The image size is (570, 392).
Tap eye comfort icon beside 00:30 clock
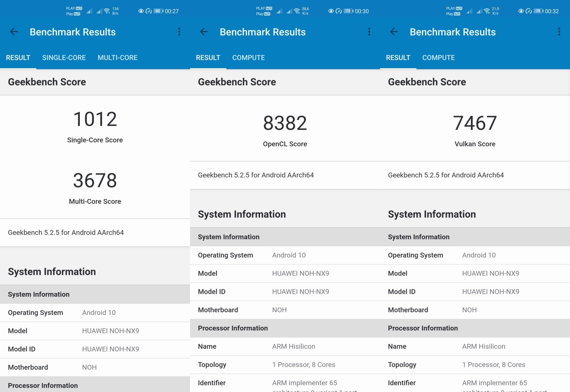(x=331, y=11)
